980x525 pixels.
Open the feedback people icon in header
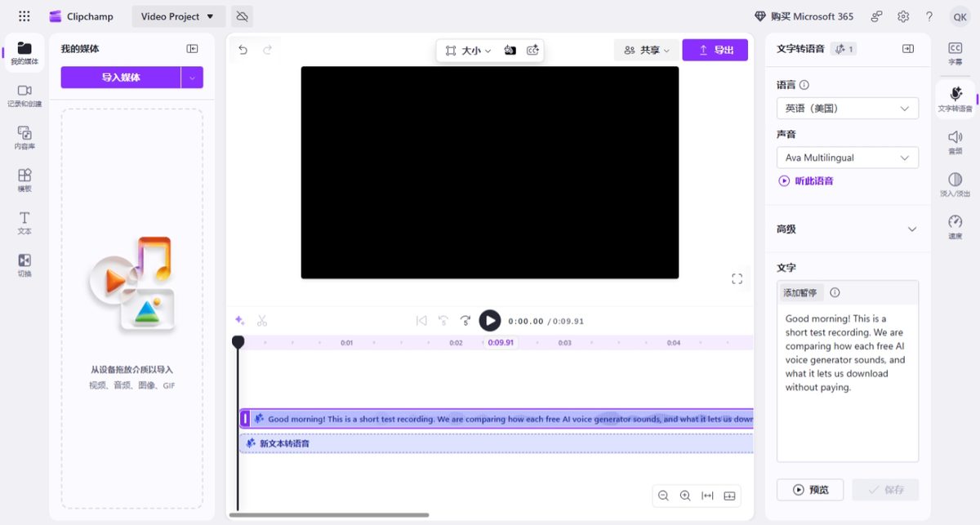pos(876,16)
